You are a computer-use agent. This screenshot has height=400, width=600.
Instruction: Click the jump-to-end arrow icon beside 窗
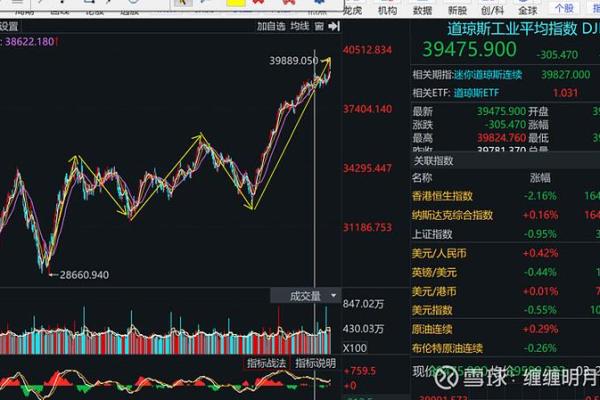334,26
